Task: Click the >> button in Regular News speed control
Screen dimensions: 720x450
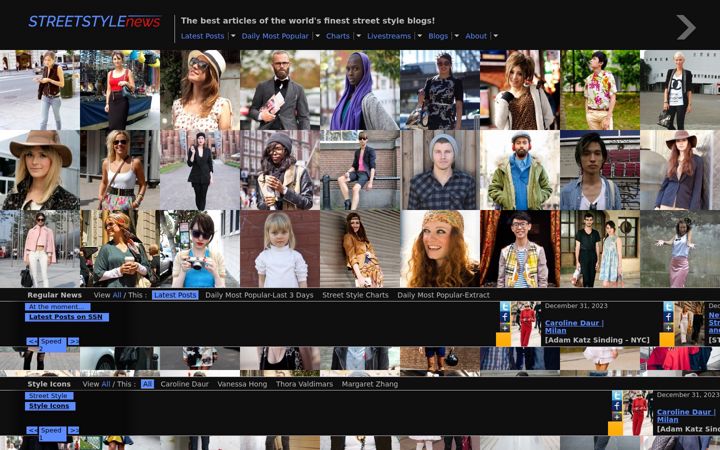Action: pyautogui.click(x=73, y=342)
